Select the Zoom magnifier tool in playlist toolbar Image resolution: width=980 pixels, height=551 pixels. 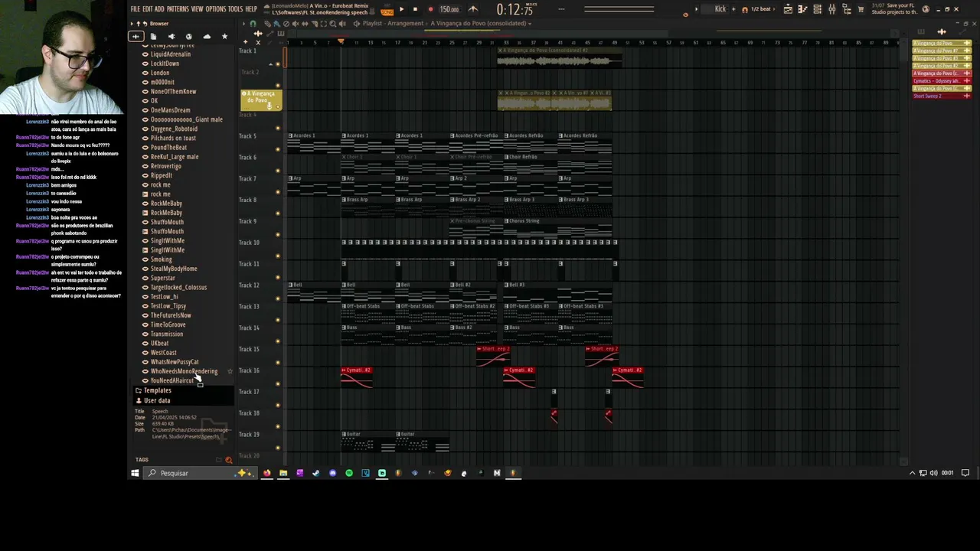(x=333, y=24)
